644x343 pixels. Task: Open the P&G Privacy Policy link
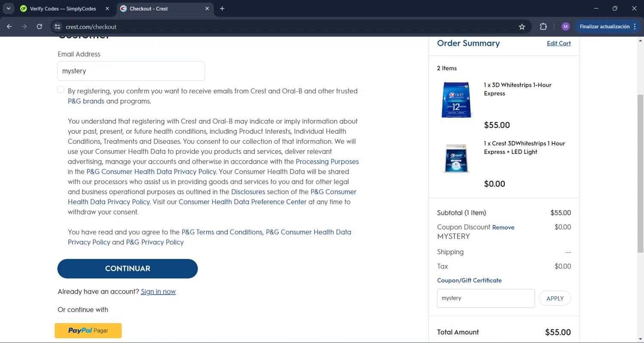(155, 242)
